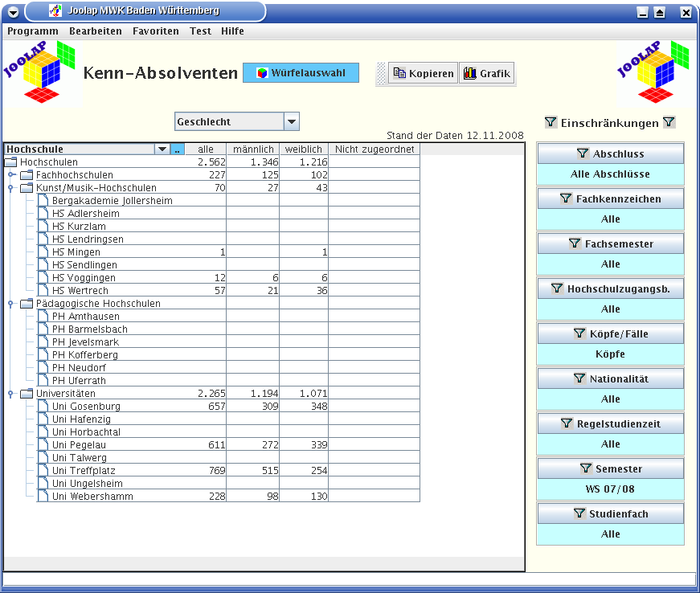Click the folder icon next to Fachhochschulen
Screen dimensions: 700x593
coord(27,175)
